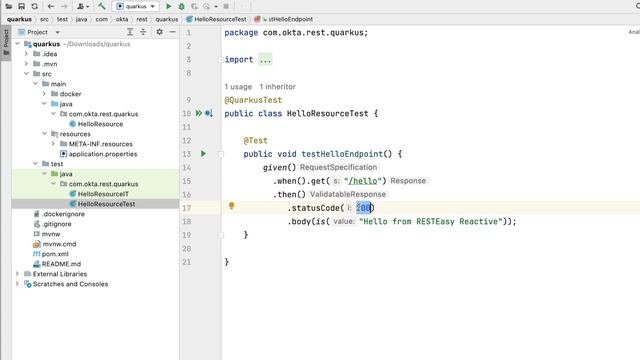Select testHelloEndpoint method breadcrumb
Screen dimensions: 640x360
[284, 19]
